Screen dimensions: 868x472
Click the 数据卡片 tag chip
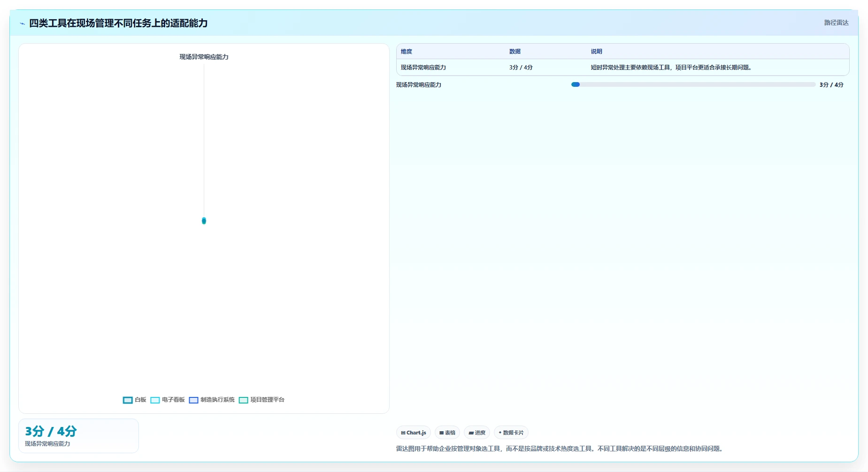511,433
